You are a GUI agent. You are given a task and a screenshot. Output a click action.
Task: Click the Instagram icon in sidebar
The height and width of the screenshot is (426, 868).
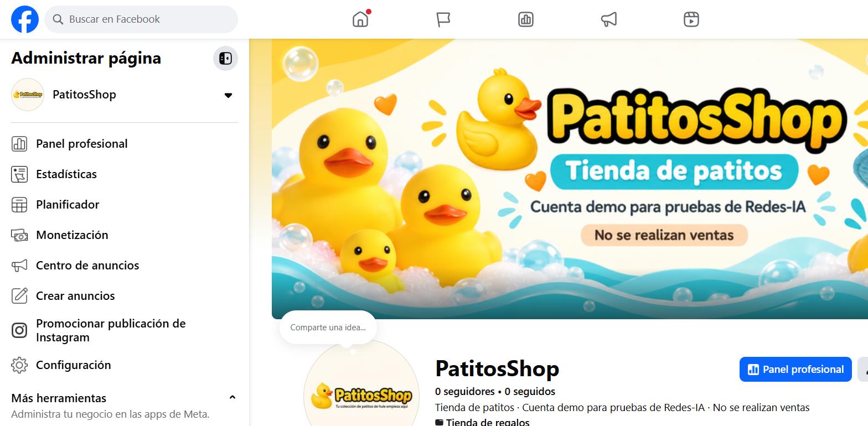19,330
